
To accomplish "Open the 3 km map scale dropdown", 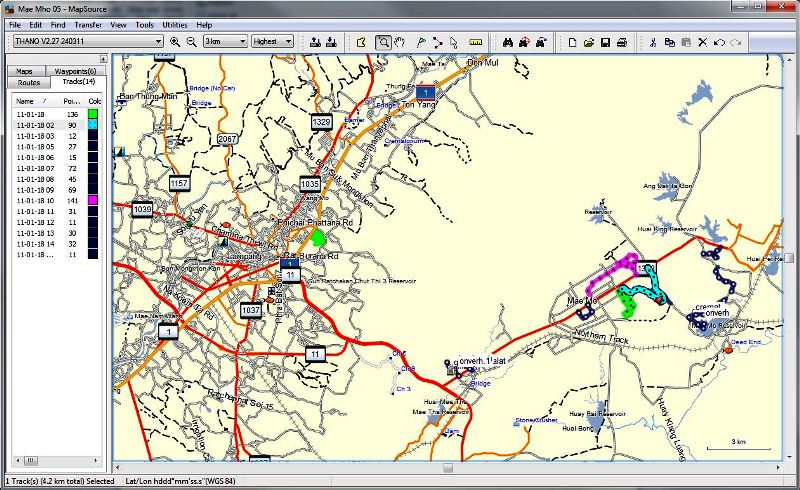I will click(242, 42).
